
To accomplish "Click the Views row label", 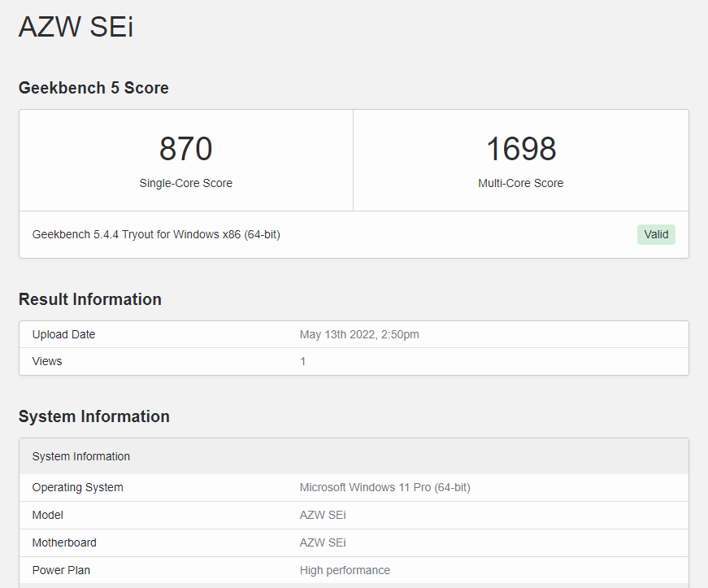I will pos(47,361).
